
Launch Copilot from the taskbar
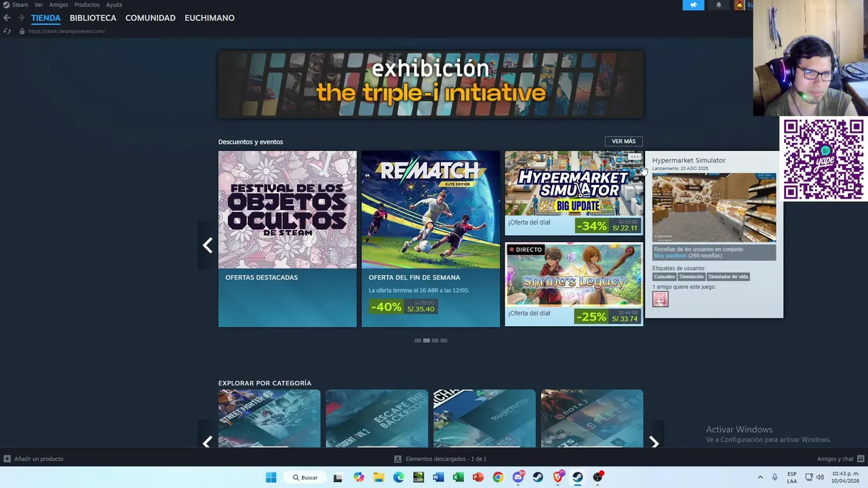click(359, 477)
